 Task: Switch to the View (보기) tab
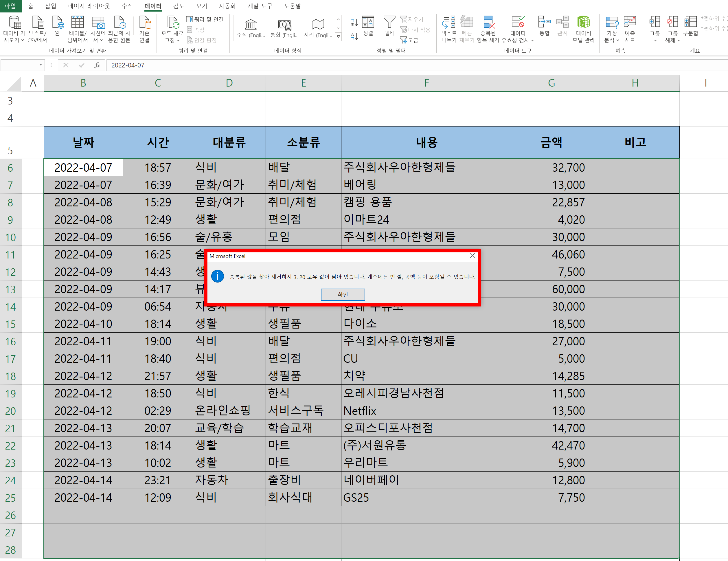201,6
